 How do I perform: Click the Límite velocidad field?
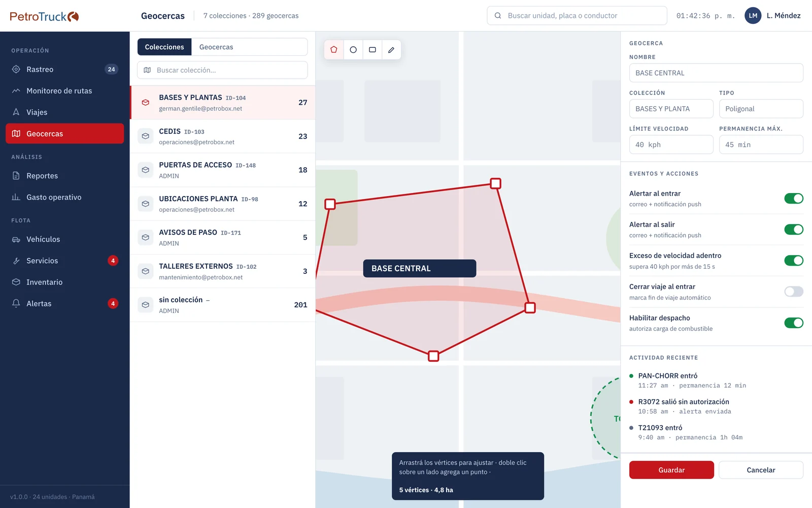point(671,145)
